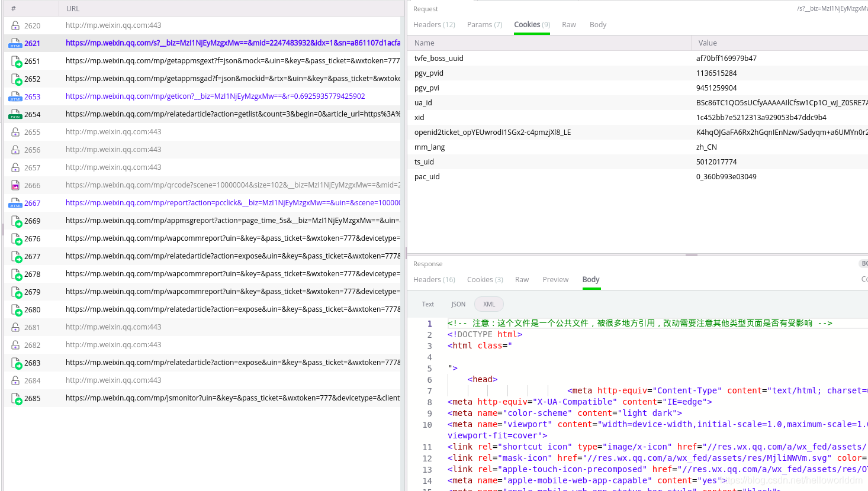Open the response Preview tab
This screenshot has width=868, height=491.
click(x=555, y=280)
